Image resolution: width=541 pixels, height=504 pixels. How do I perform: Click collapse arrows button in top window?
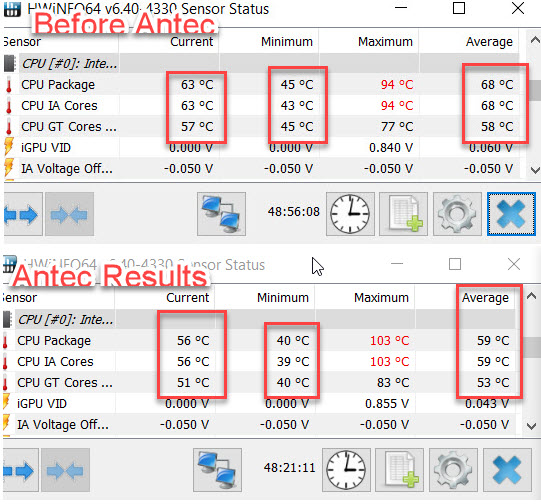(x=69, y=214)
